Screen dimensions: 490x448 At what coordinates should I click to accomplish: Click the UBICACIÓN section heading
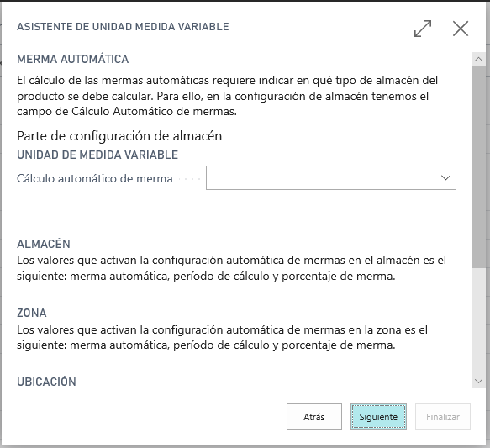coord(46,382)
